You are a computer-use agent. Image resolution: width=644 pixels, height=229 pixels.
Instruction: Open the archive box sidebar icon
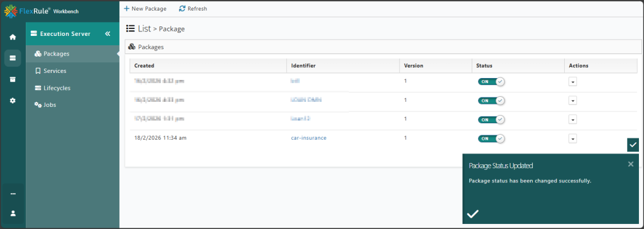tap(13, 79)
